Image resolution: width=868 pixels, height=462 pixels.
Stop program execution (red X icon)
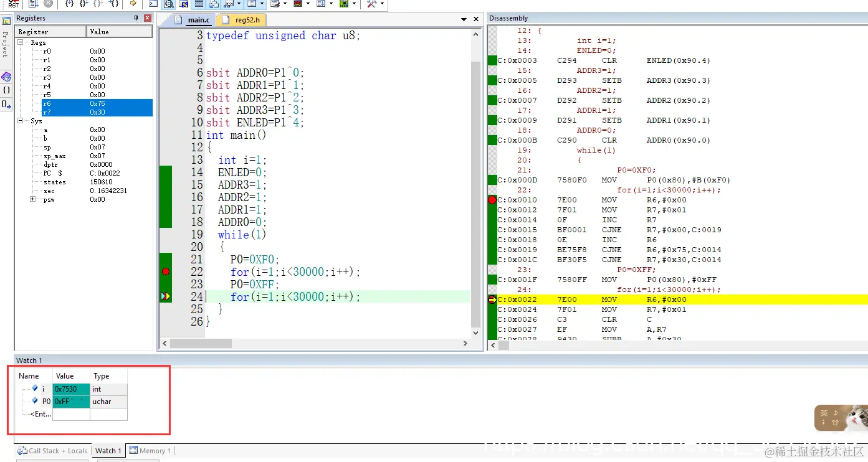tap(48, 4)
